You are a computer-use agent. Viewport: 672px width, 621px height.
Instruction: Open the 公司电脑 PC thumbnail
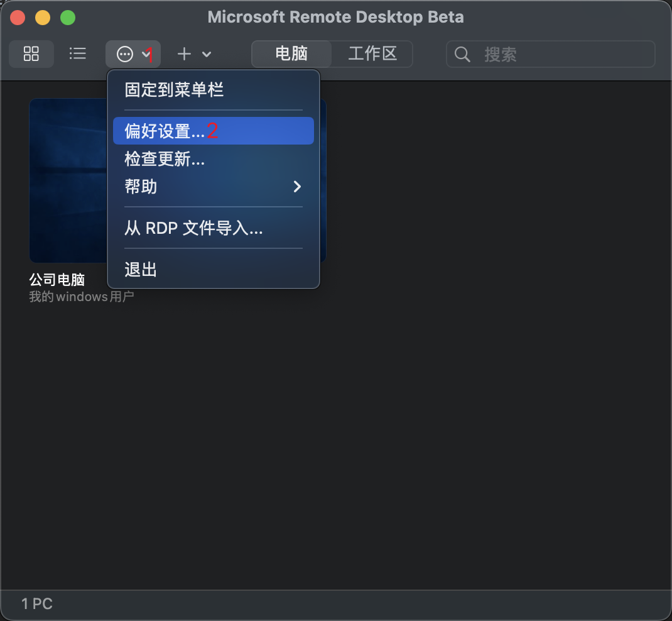(68, 180)
